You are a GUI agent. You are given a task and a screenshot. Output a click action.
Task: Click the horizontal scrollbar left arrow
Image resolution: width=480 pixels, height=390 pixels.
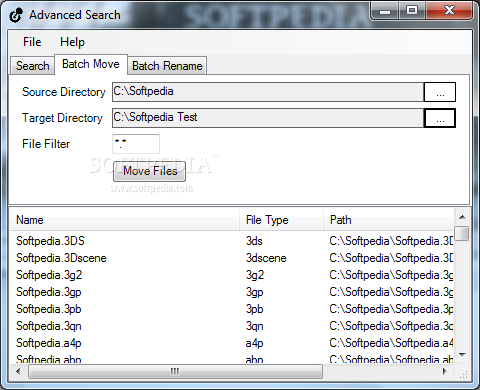(18, 371)
